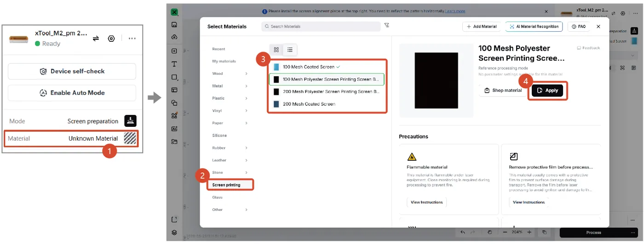Expand the Metal category
644x244 pixels.
pyautogui.click(x=230, y=86)
